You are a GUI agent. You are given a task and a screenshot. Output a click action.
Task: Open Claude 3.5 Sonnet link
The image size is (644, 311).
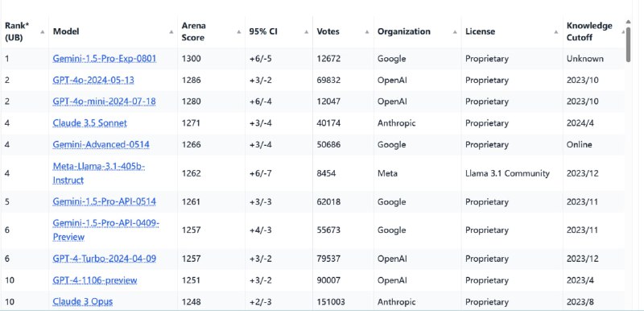pos(89,122)
